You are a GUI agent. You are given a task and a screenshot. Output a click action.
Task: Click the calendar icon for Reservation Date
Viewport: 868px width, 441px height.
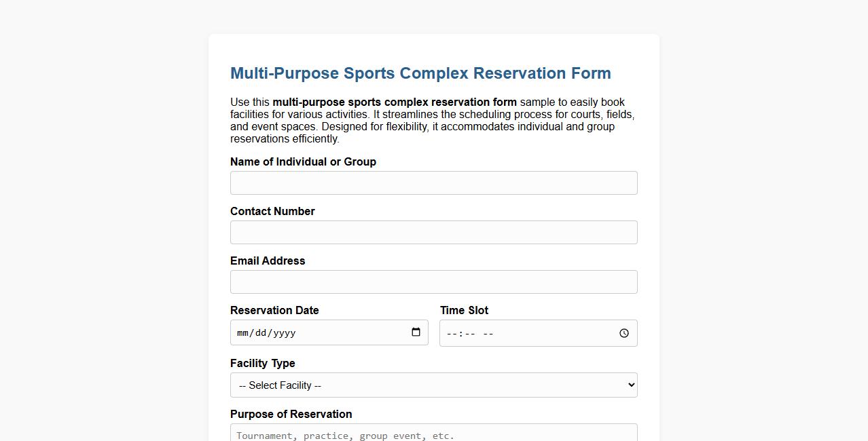point(416,332)
